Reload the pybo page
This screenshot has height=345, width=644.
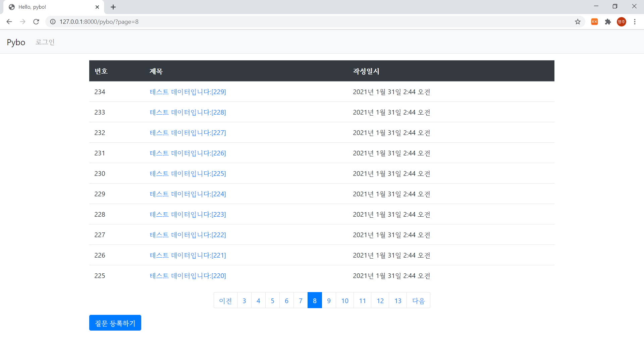(36, 21)
